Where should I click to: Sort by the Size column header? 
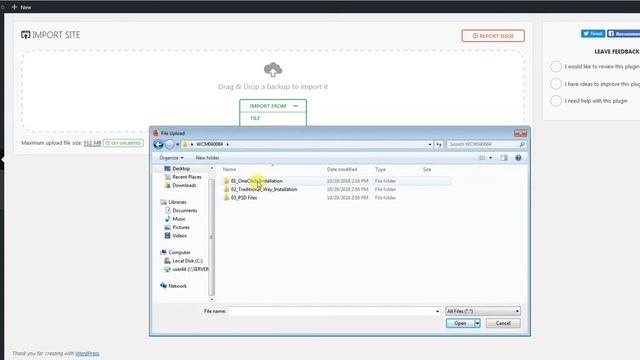click(x=427, y=169)
